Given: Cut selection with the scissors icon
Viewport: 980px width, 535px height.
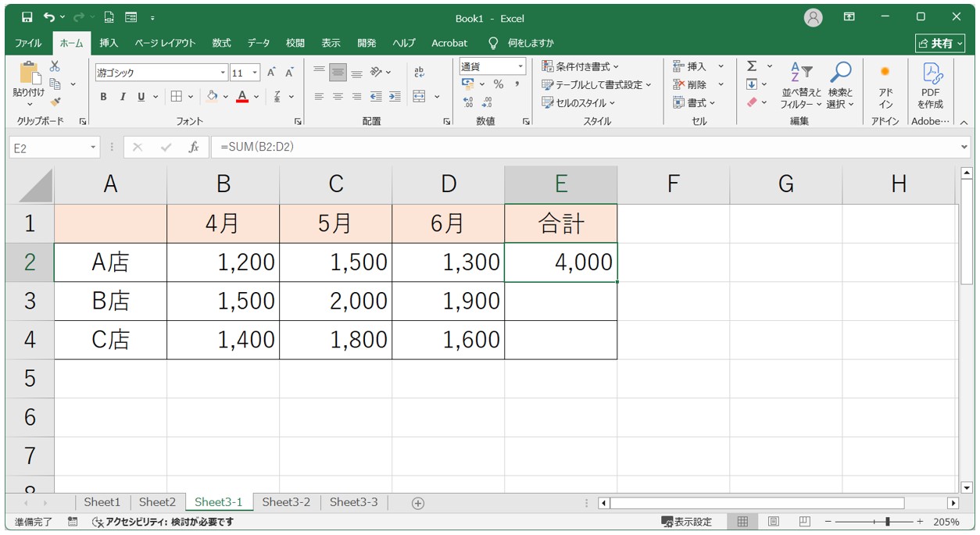Looking at the screenshot, I should (x=55, y=66).
